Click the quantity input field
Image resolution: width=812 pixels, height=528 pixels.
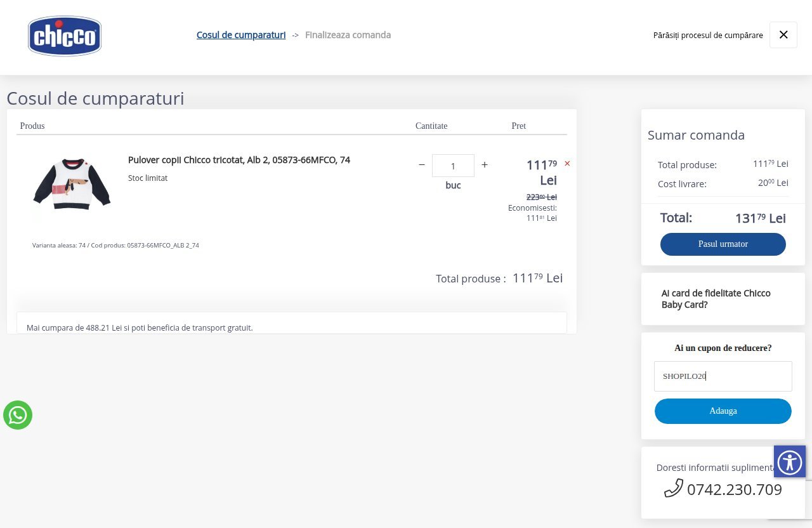click(453, 166)
